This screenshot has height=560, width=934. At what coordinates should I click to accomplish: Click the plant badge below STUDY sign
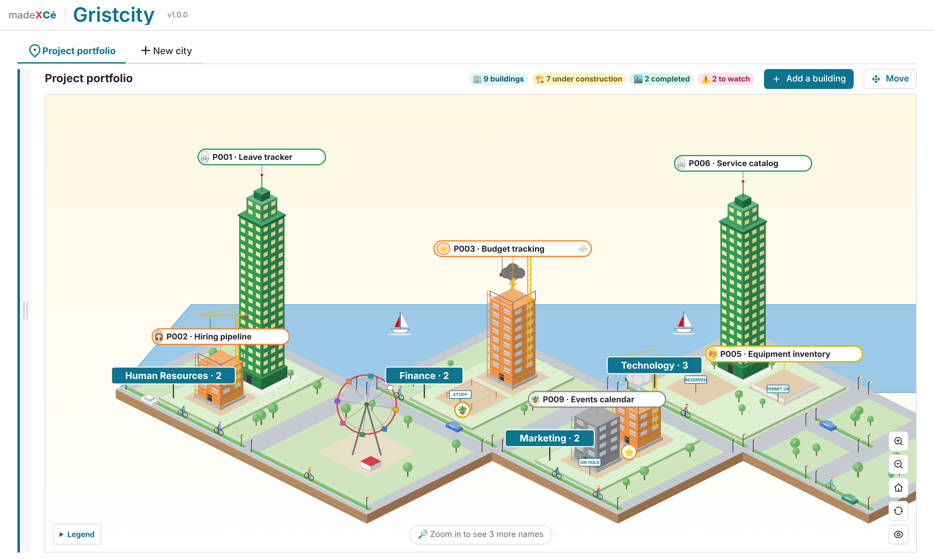click(462, 410)
